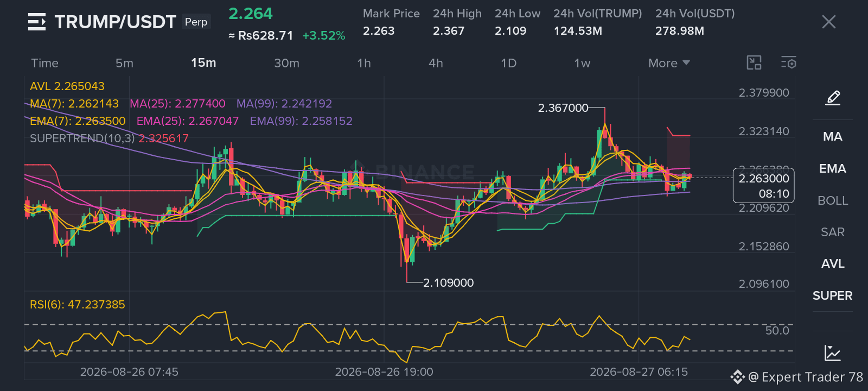Toggle the EMA indicator
Screen dimensions: 868x391
click(833, 169)
